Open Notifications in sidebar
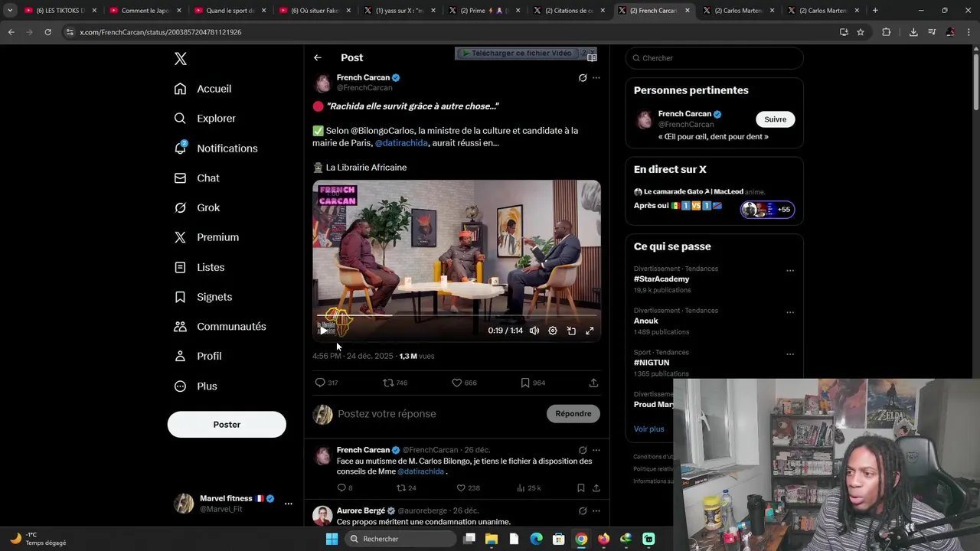Viewport: 980px width, 551px height. (216, 148)
